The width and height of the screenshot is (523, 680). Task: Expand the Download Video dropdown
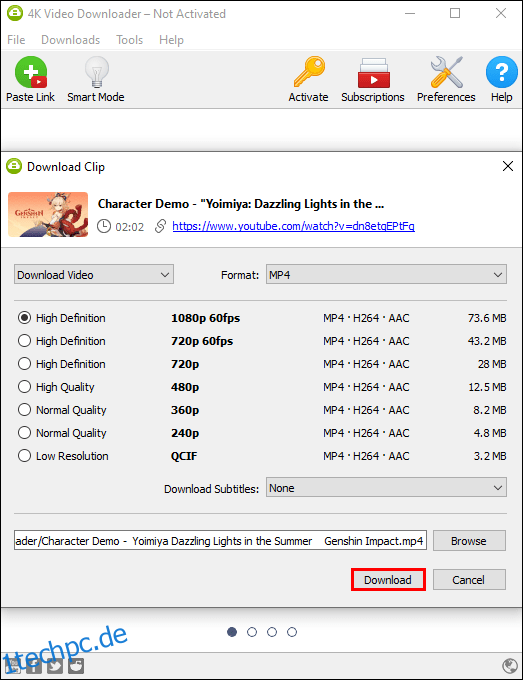click(x=94, y=275)
